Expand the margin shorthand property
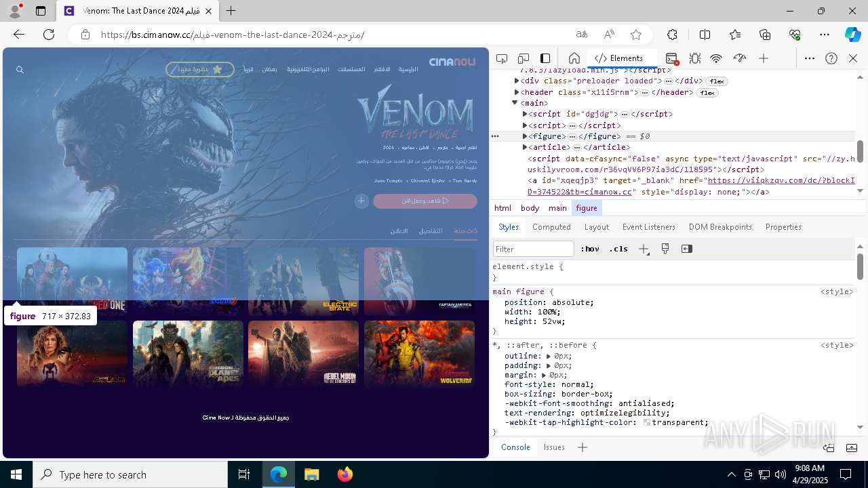The height and width of the screenshot is (488, 868). tap(545, 375)
